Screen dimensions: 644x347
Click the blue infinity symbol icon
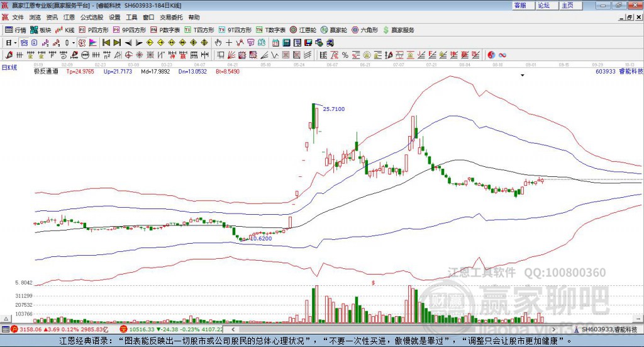coord(502,55)
